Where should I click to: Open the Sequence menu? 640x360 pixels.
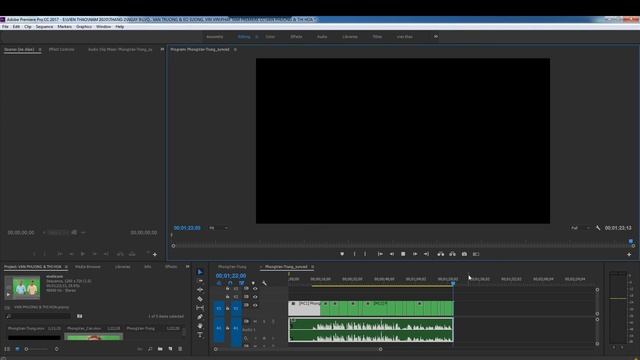pyautogui.click(x=44, y=27)
